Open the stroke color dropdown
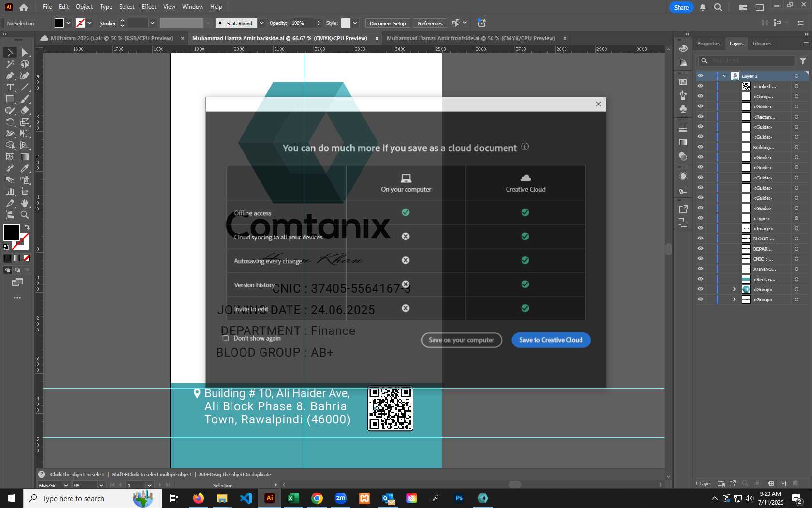The width and height of the screenshot is (812, 508). click(x=89, y=23)
